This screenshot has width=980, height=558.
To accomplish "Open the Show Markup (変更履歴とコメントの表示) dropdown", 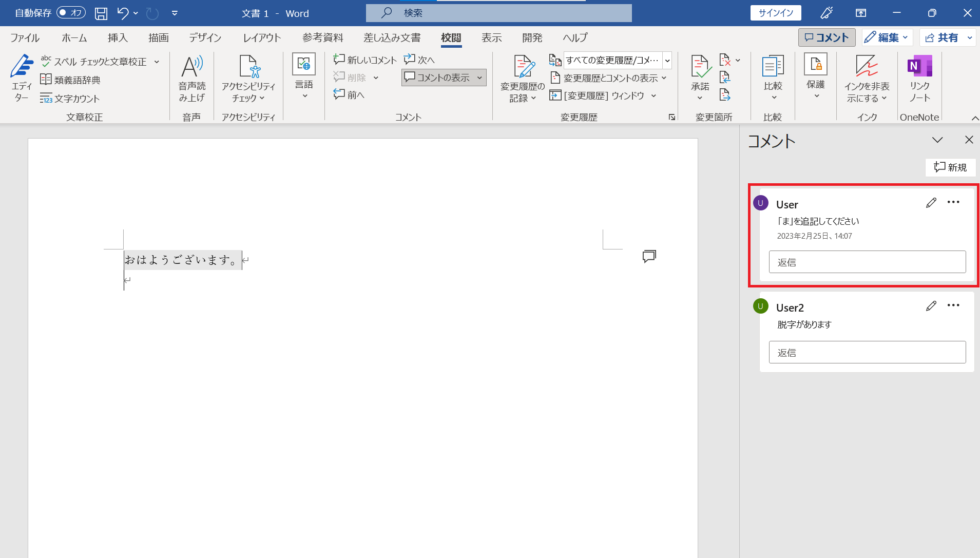I will 609,78.
